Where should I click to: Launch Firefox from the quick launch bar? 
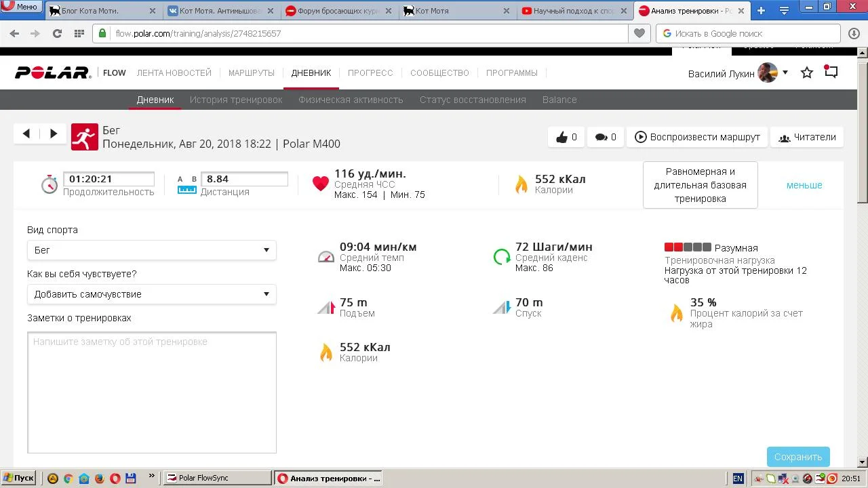point(100,478)
